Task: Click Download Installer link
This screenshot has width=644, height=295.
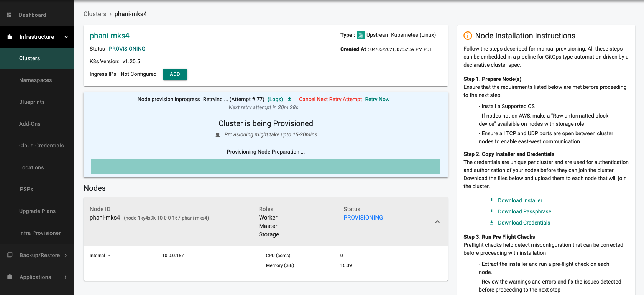Action: coord(520,200)
